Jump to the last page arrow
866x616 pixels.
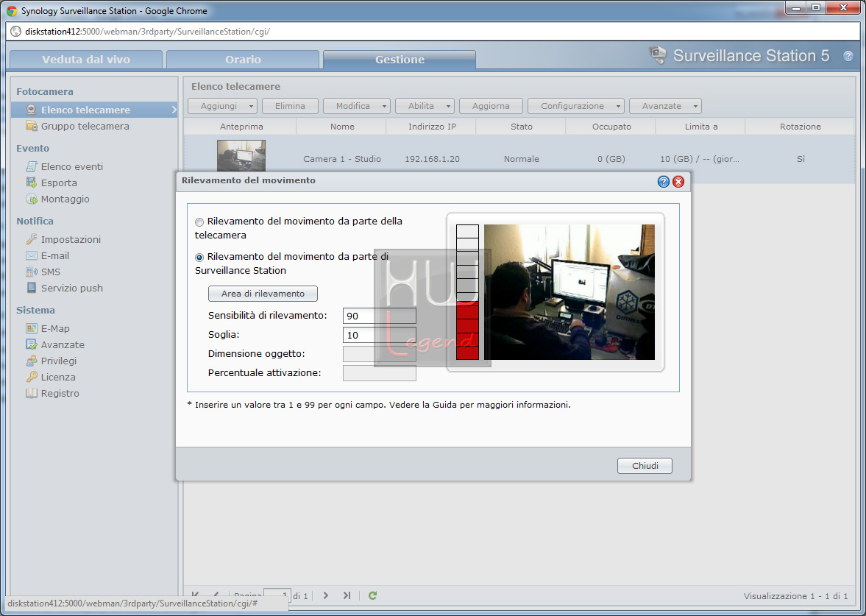tap(347, 595)
